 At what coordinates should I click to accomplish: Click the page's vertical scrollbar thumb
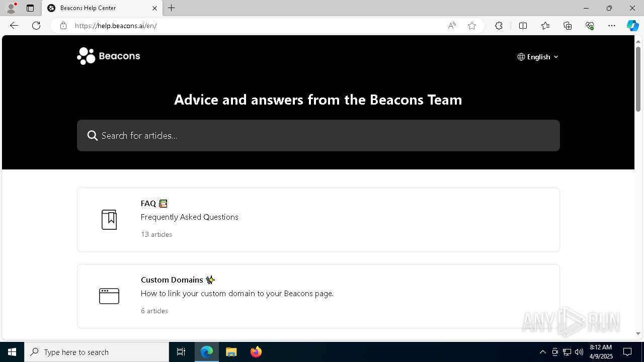(638, 78)
